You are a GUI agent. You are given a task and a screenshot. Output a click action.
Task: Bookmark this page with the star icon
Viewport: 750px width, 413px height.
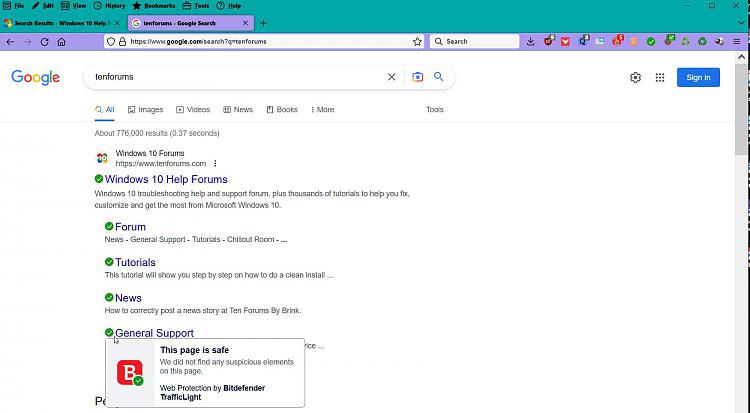coord(417,42)
